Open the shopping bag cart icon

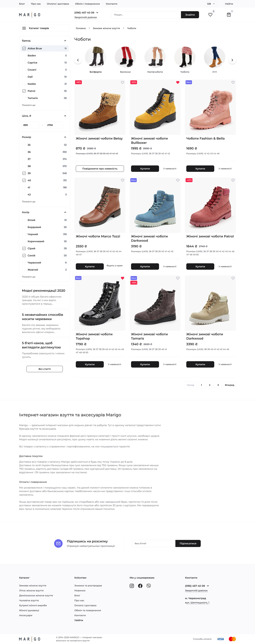click(228, 15)
